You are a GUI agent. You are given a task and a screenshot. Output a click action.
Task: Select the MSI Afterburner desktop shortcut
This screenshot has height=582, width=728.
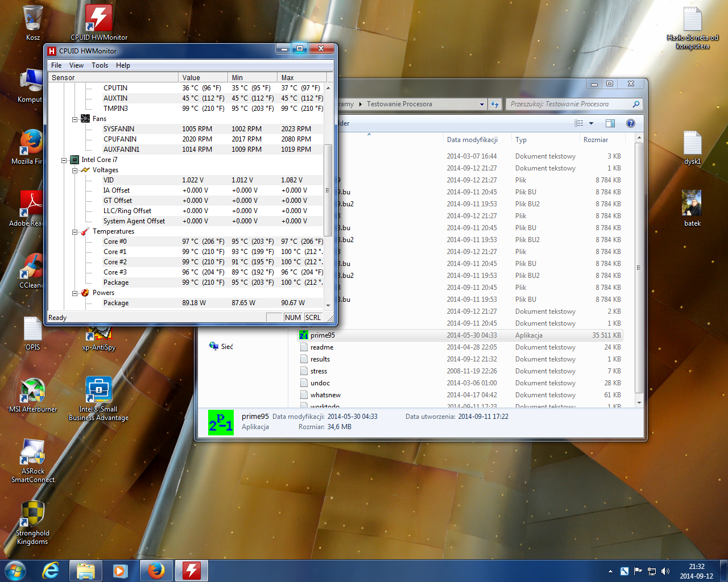[33, 395]
